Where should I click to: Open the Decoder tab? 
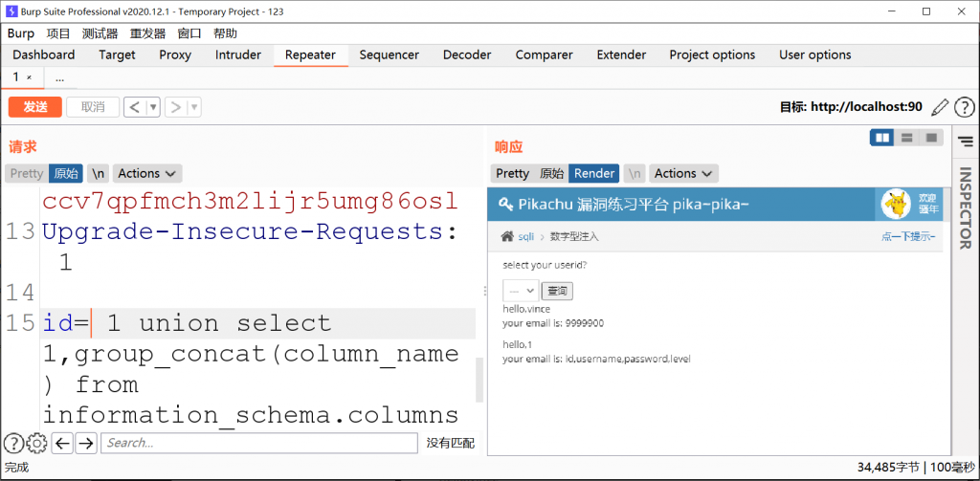click(x=467, y=55)
